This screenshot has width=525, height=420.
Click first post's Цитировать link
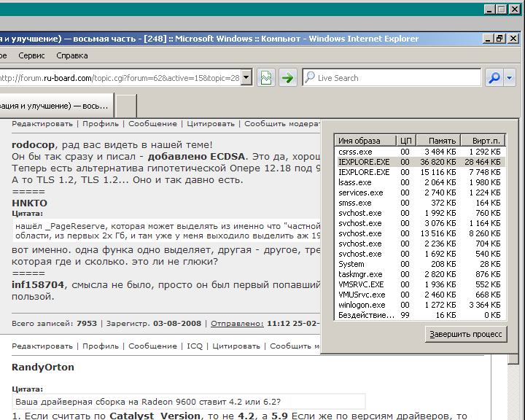pyautogui.click(x=211, y=124)
